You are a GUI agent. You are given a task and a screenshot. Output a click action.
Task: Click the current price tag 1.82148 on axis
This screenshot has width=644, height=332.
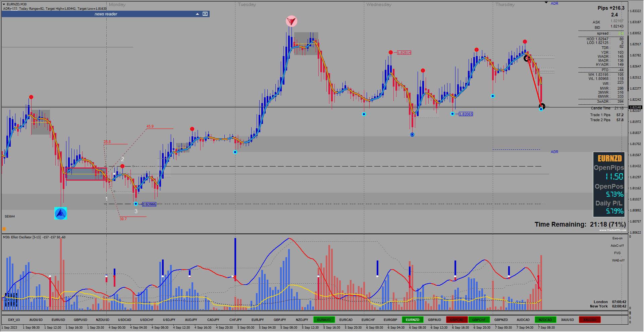tap(635, 107)
